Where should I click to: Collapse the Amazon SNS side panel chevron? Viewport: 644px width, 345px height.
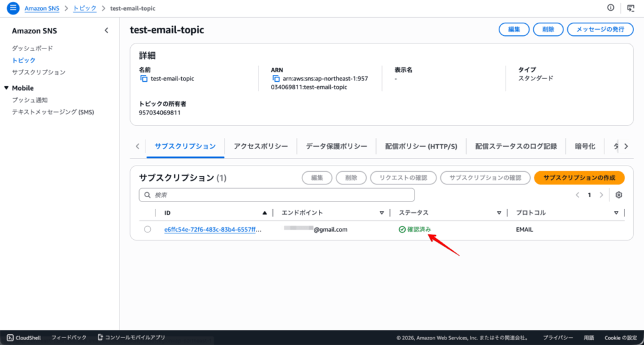coord(106,30)
